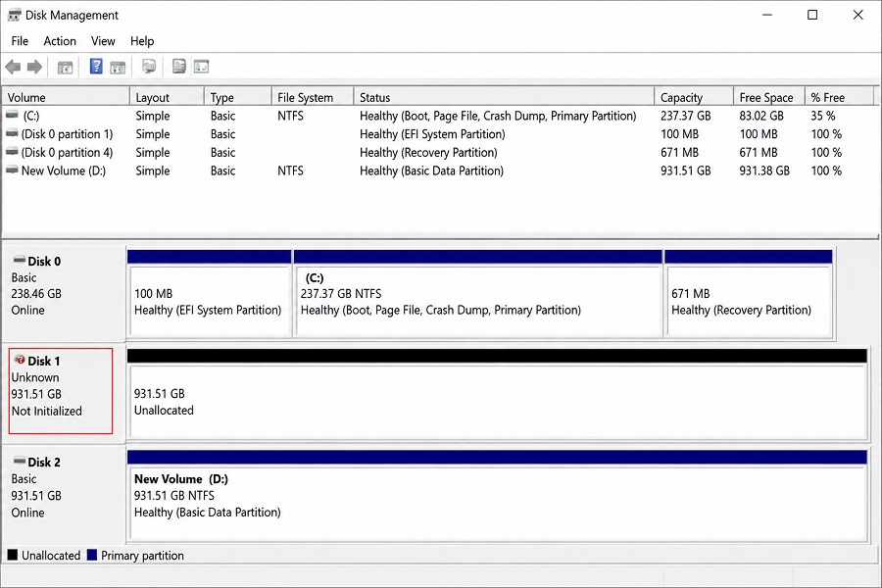Maximize the Disk Management window

pos(812,16)
